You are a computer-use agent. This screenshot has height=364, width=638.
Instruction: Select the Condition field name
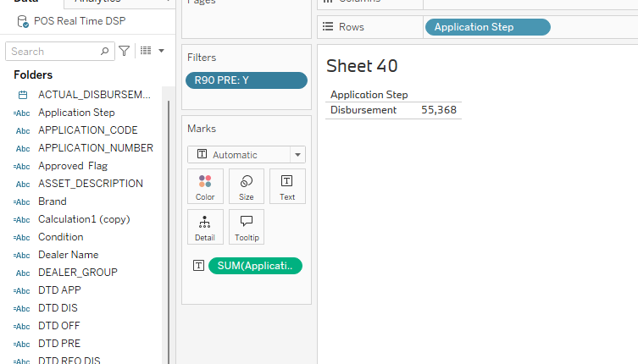pos(61,237)
